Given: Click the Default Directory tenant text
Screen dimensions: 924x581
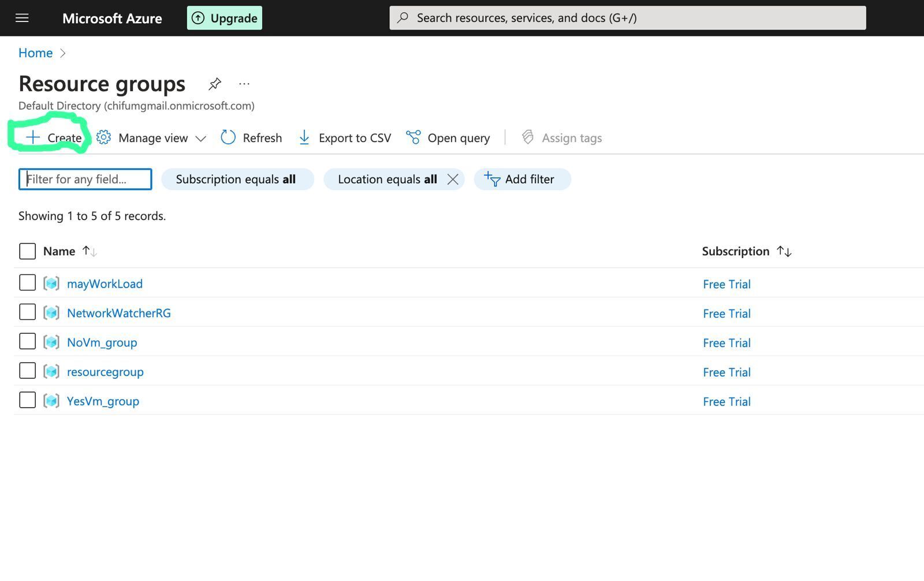Looking at the screenshot, I should click(x=136, y=106).
